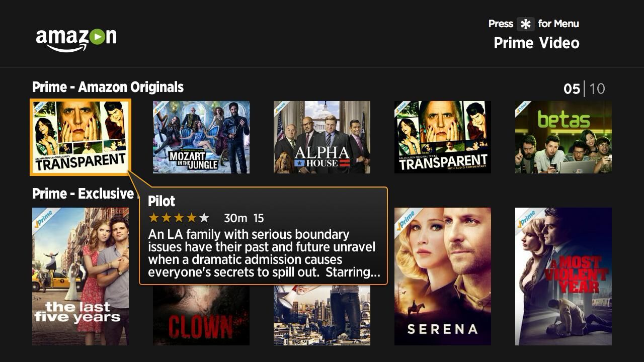
Task: Open A Most Violent Year poster
Action: [563, 277]
